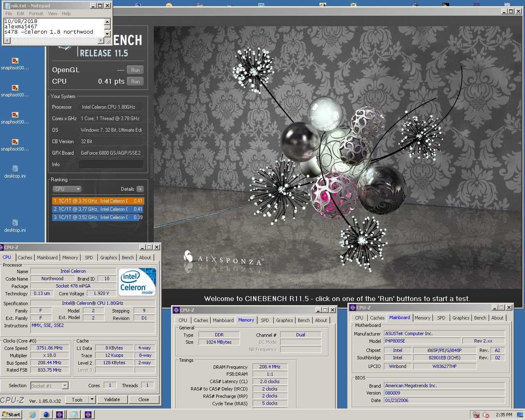The height and width of the screenshot is (420, 525).
Task: Click the Threads field showing 1
Action: coord(148,385)
